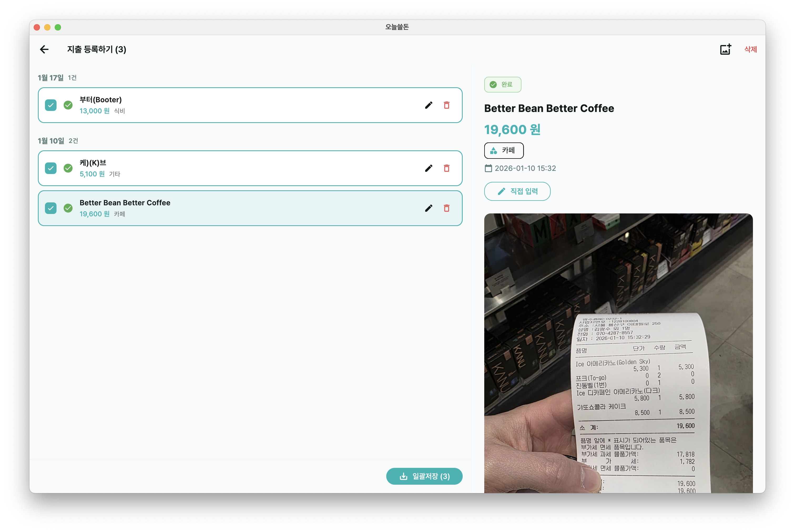This screenshot has width=795, height=532.
Task: Click the 카페 label in the Better Bean row
Action: tap(119, 214)
